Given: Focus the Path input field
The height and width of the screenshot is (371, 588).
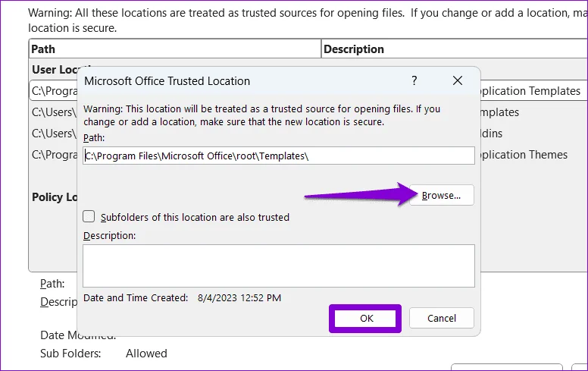Looking at the screenshot, I should (x=279, y=156).
